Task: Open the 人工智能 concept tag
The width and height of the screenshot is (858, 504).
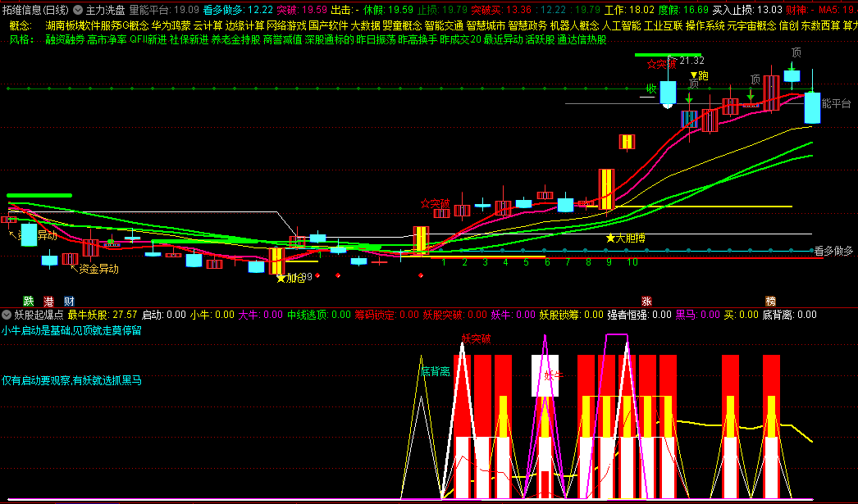Action: tap(622, 25)
